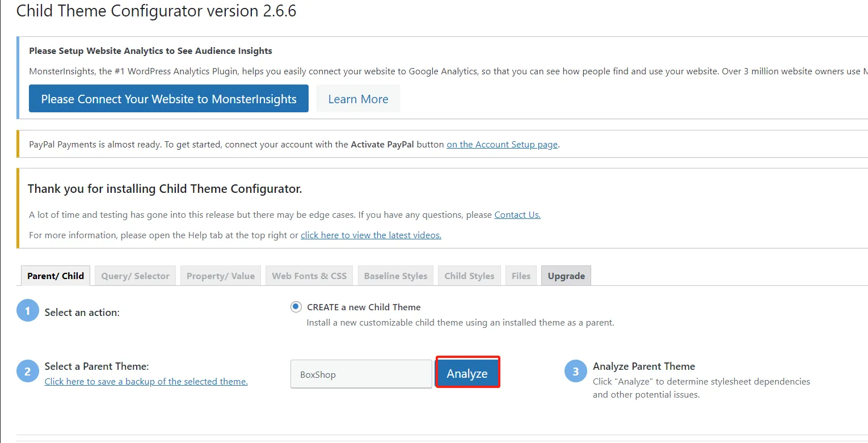868x443 pixels.
Task: Click the Learn More button
Action: click(x=358, y=99)
